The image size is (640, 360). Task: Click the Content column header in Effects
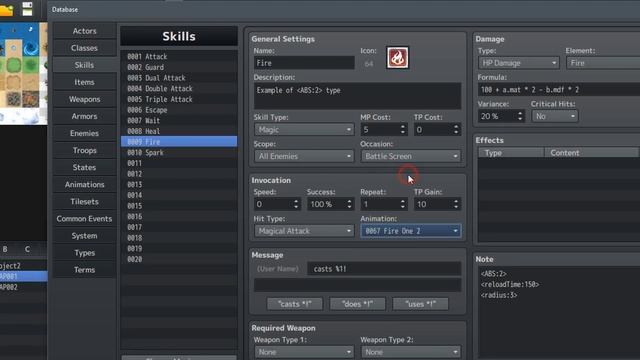591,153
